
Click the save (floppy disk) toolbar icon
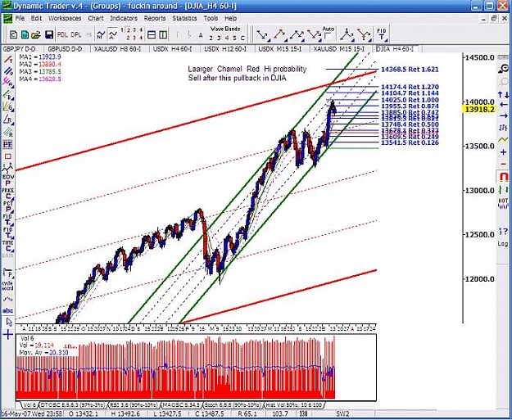click(x=49, y=34)
